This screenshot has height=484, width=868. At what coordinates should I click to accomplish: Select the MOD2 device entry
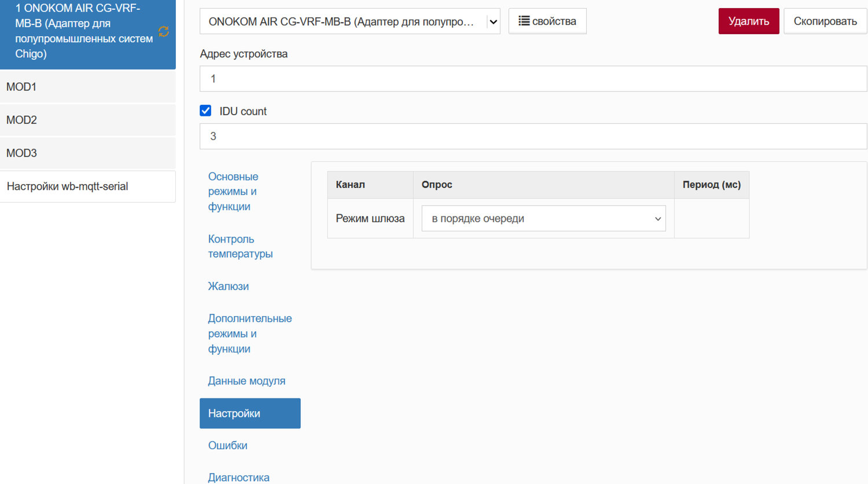(88, 120)
